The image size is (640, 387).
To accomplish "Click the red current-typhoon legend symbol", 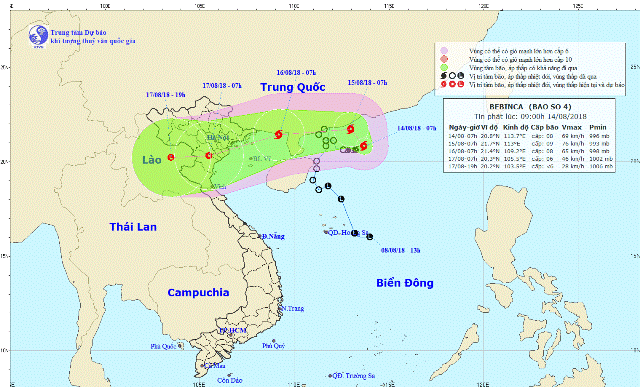I will [x=444, y=85].
